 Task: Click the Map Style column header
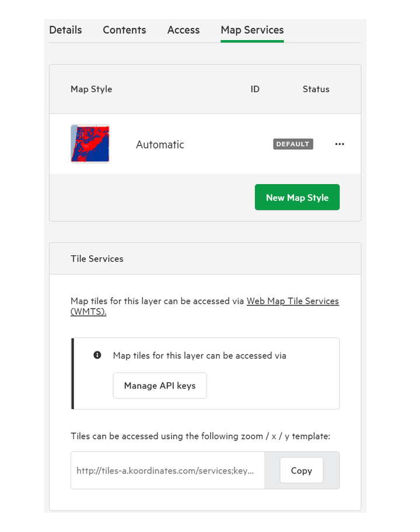(92, 89)
